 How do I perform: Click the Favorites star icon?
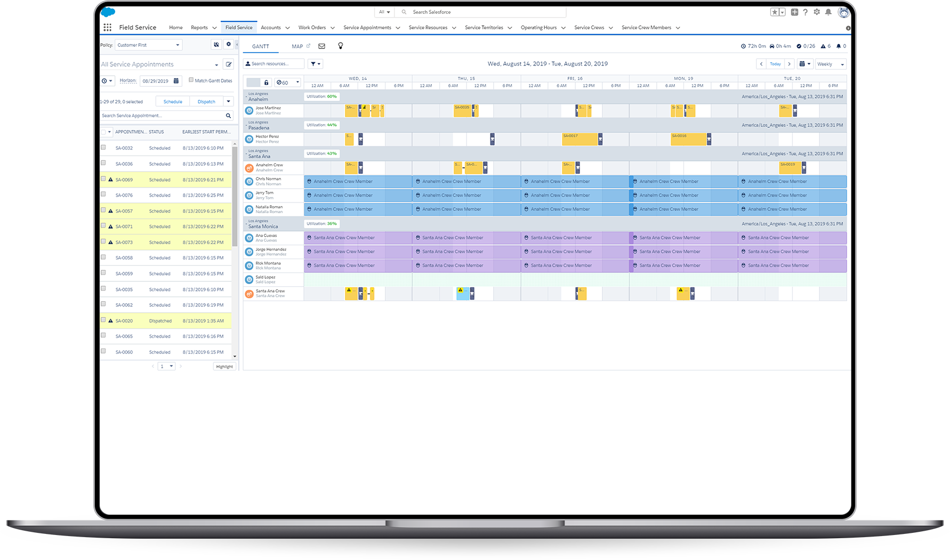click(x=775, y=12)
